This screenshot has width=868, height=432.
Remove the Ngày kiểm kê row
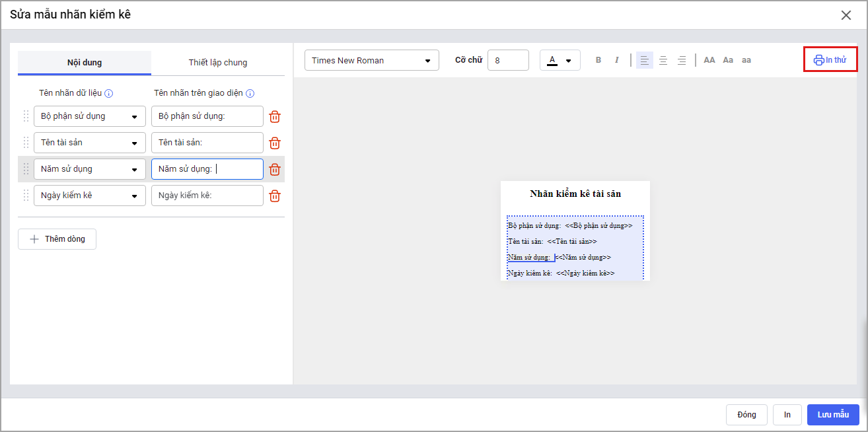point(275,196)
